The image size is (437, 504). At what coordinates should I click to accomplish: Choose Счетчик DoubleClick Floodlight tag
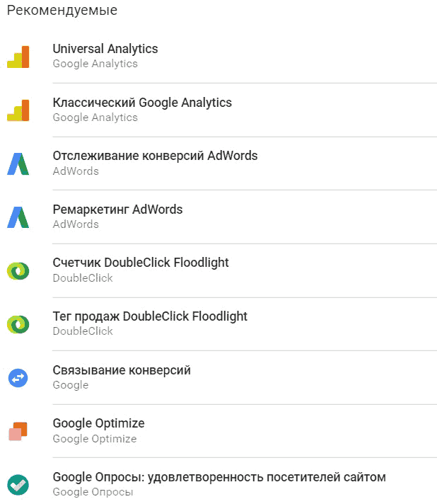[141, 263]
